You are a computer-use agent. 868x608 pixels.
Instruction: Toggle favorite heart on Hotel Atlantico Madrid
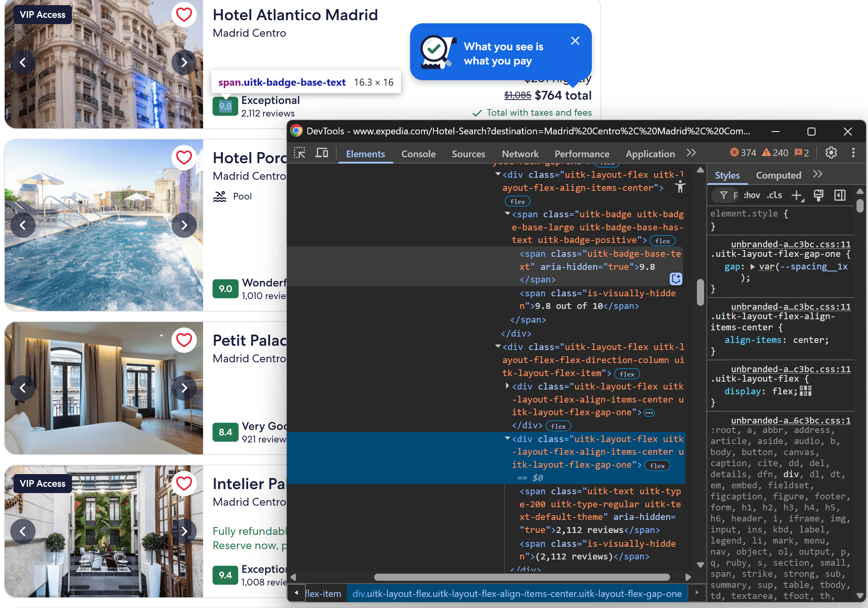(x=184, y=15)
